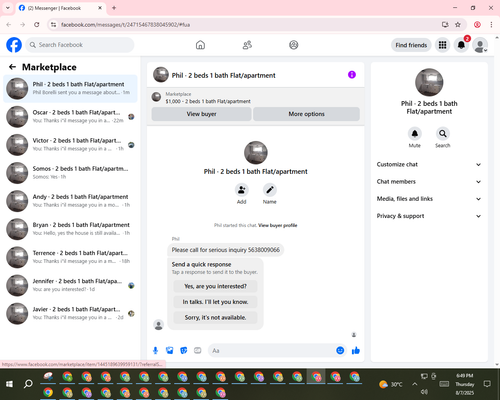Viewport: 500px width, 400px height.
Task: Click the sticker icon in composer
Action: click(184, 350)
